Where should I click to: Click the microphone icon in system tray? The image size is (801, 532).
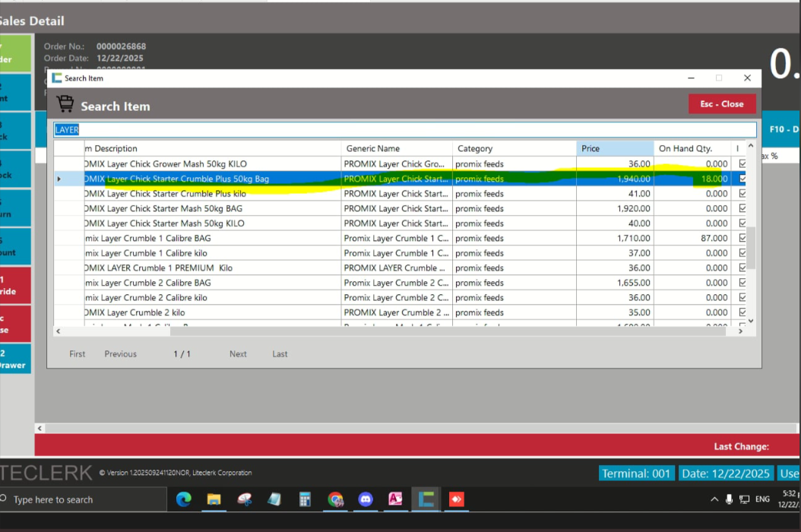(729, 499)
